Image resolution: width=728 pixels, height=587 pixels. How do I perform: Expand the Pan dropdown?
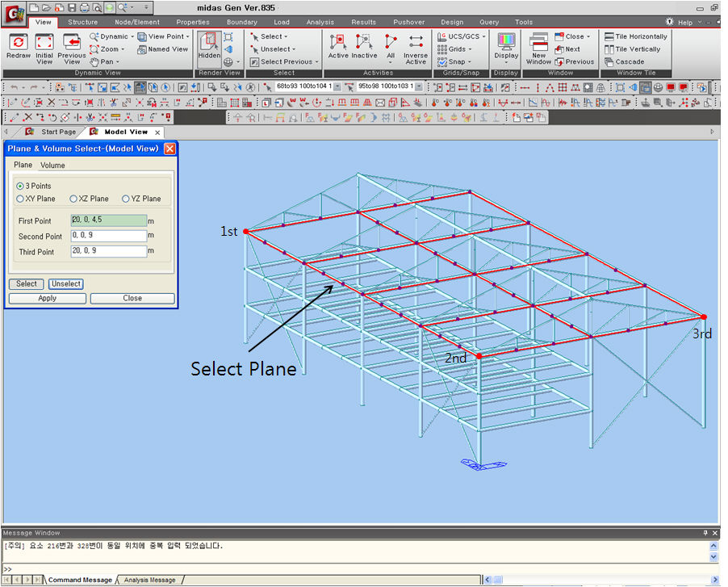tap(118, 61)
